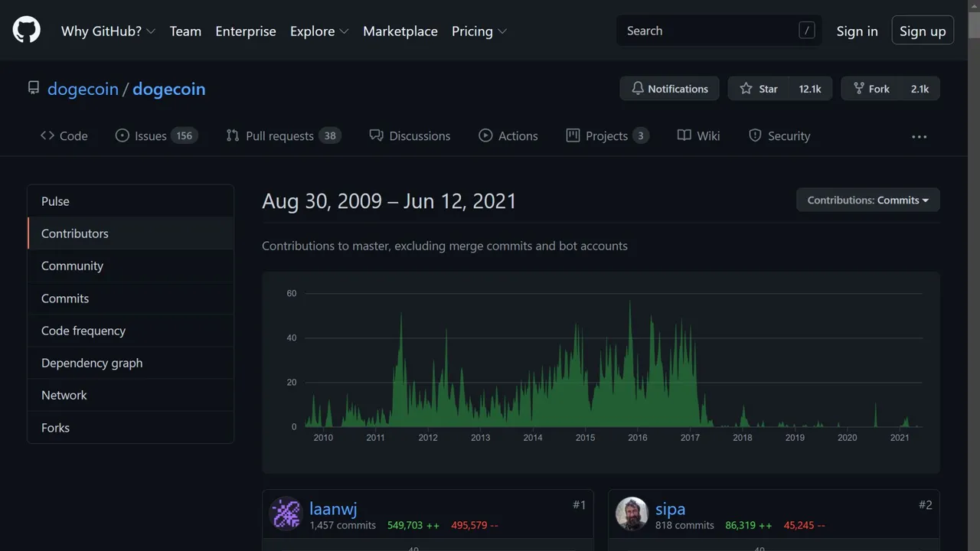The height and width of the screenshot is (551, 980).
Task: Click the 2.1k fork count
Action: tap(920, 89)
